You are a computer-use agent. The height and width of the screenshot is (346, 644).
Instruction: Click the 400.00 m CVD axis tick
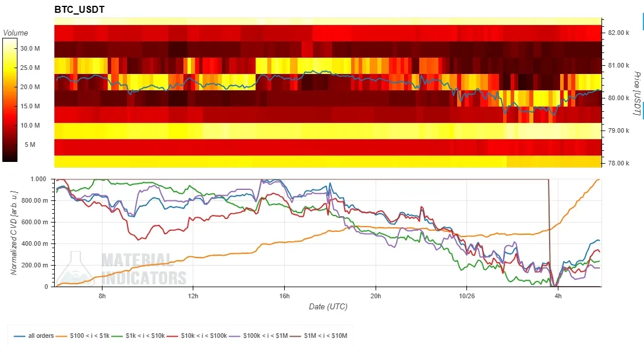pos(34,243)
